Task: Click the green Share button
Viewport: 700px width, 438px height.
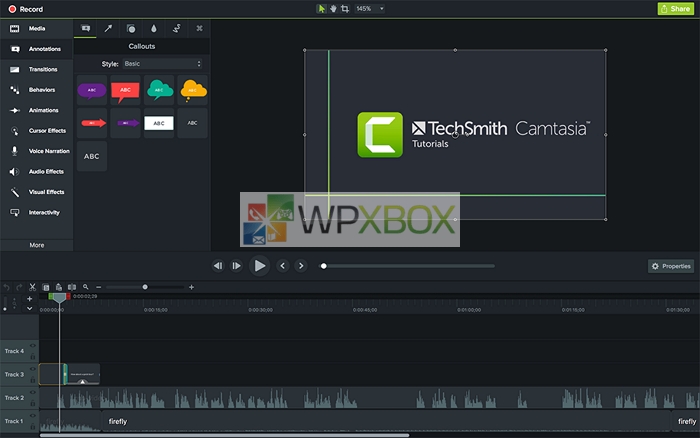Action: point(675,8)
